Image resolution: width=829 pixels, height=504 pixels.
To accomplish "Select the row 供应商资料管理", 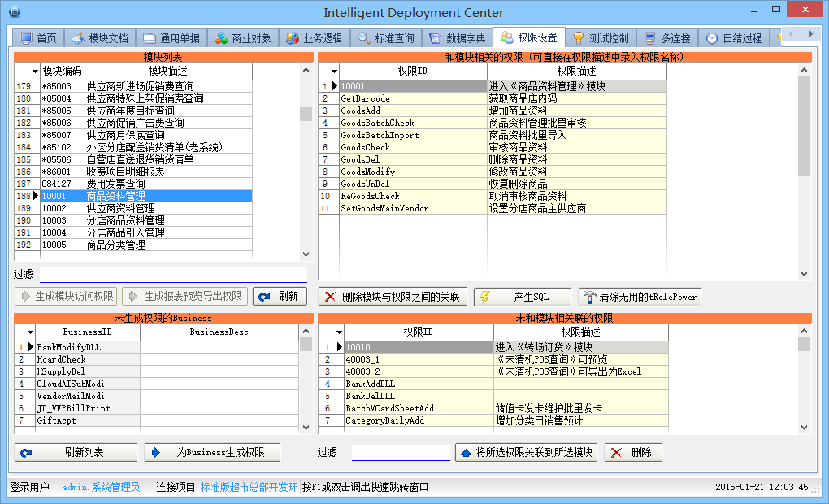I will tap(134, 208).
